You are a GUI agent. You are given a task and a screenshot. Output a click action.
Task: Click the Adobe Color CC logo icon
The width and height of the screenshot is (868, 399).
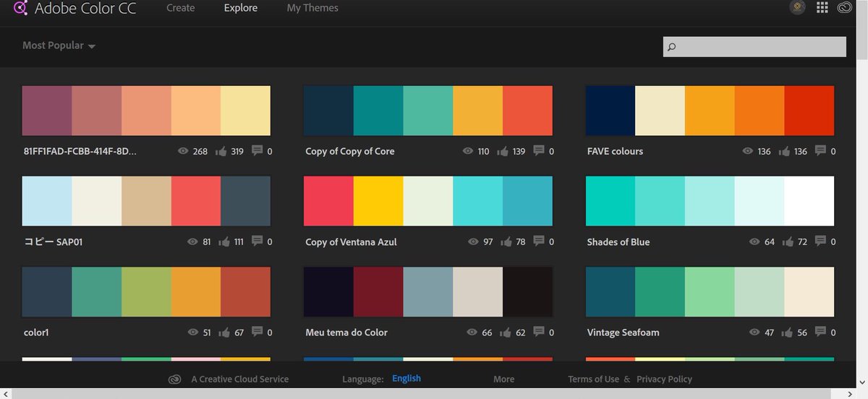click(20, 9)
